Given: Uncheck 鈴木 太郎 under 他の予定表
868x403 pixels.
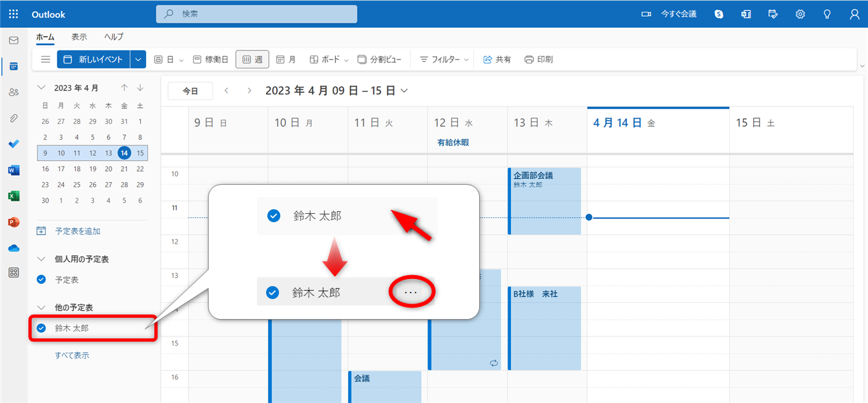Looking at the screenshot, I should 41,328.
